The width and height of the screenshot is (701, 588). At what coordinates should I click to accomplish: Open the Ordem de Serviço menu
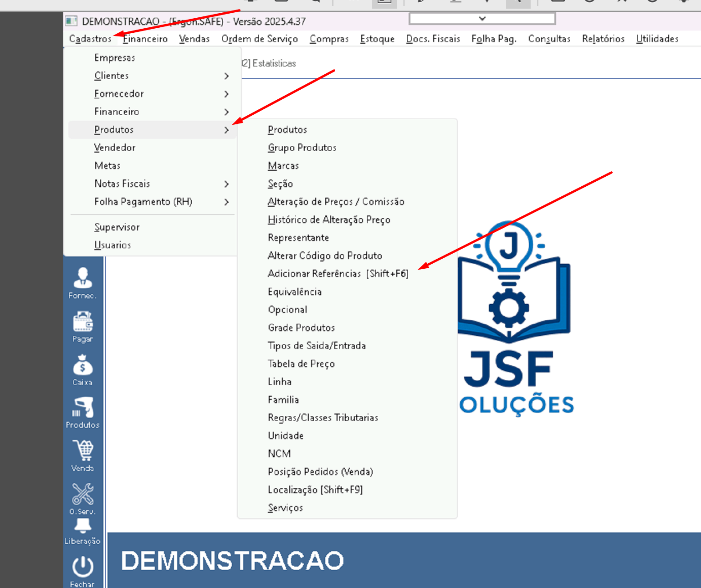[260, 39]
